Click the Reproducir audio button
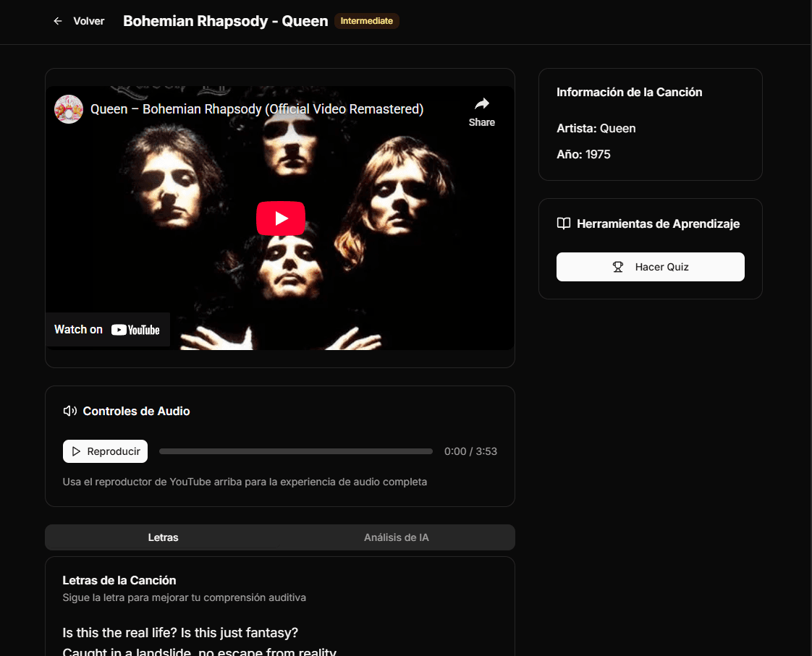This screenshot has height=656, width=812. pyautogui.click(x=105, y=451)
